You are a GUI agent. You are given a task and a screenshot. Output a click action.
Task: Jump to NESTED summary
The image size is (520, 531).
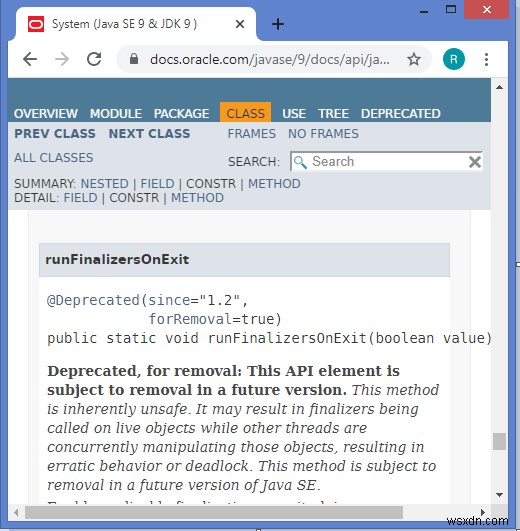[105, 184]
